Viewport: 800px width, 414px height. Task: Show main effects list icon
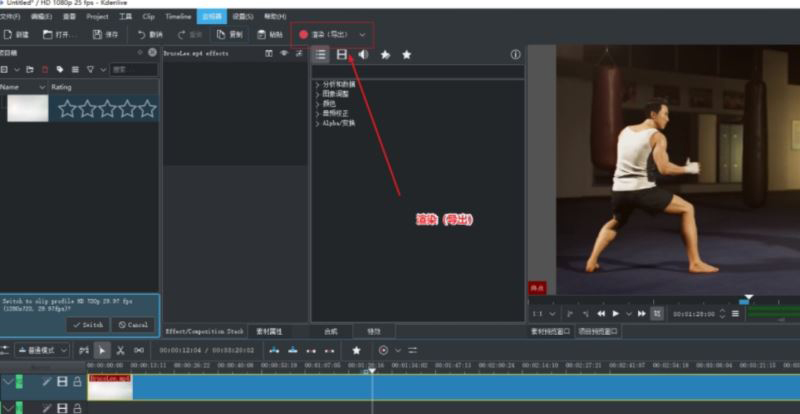pos(320,55)
